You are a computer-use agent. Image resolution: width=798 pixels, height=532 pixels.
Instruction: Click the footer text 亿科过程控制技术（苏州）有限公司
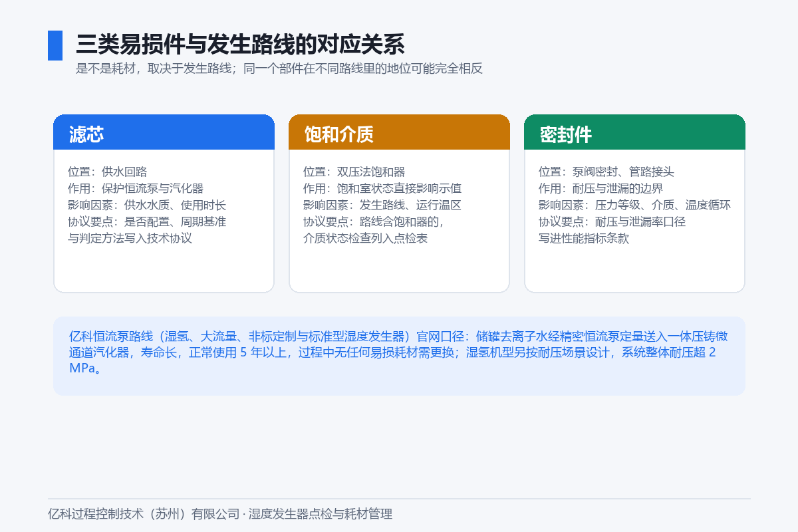(144, 514)
